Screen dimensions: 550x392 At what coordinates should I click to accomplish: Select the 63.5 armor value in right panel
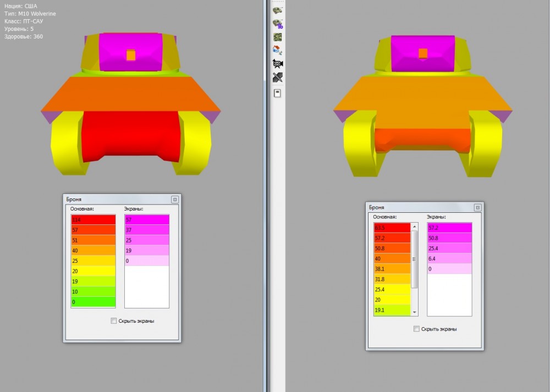click(x=392, y=228)
